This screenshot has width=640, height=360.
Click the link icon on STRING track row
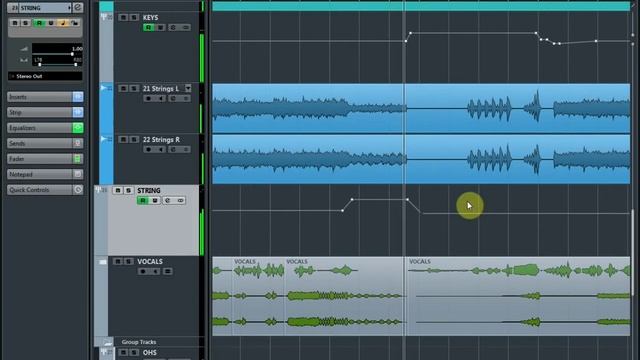(180, 200)
